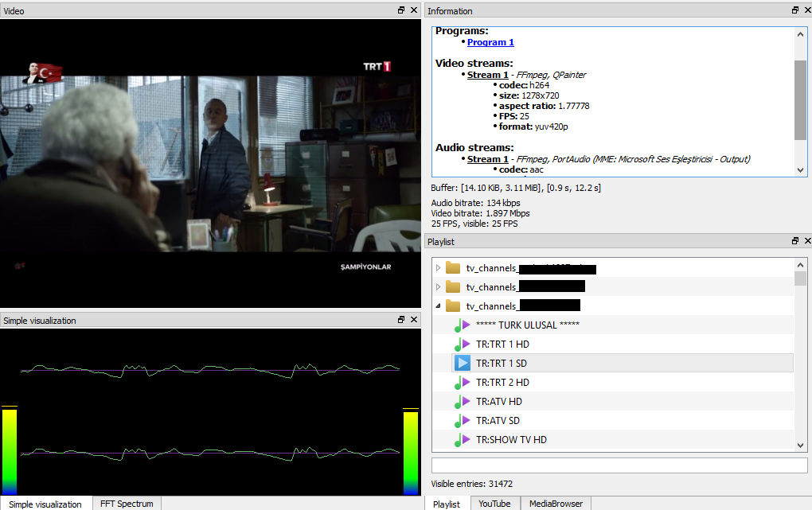Select the TR:TRT 1 HD channel
Image resolution: width=812 pixels, height=510 pixels.
(502, 345)
